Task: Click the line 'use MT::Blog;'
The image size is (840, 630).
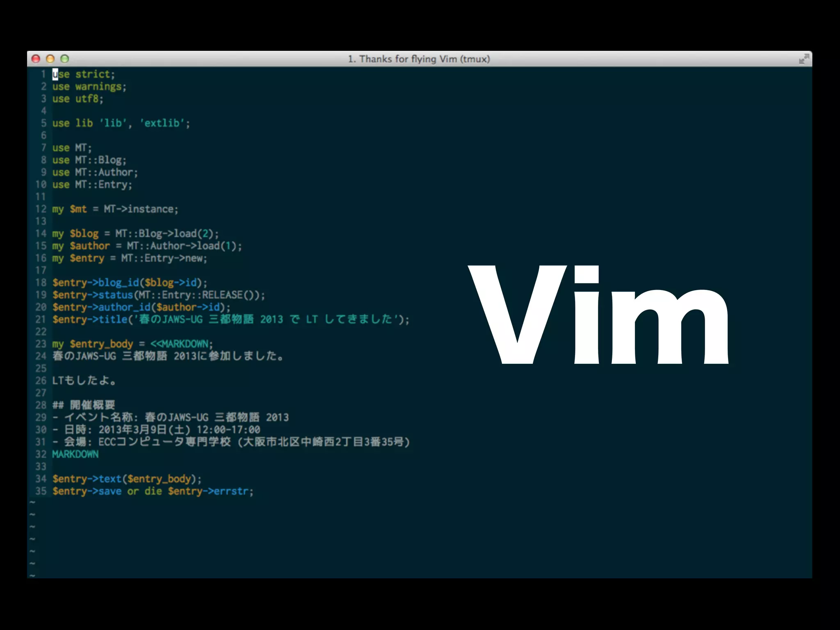Action: coord(89,160)
